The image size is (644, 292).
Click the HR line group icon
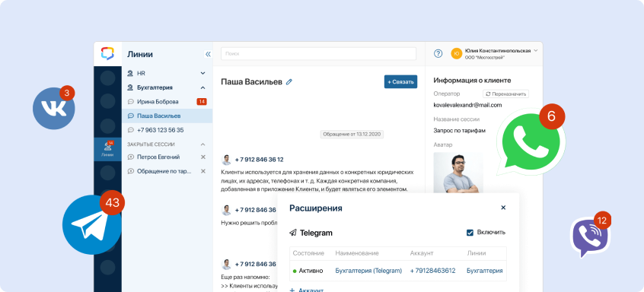pos(130,74)
